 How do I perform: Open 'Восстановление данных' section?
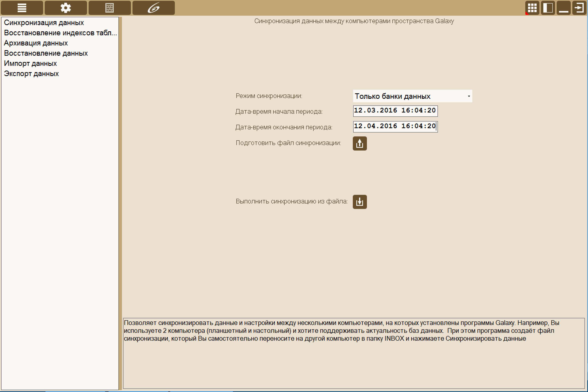(x=46, y=54)
